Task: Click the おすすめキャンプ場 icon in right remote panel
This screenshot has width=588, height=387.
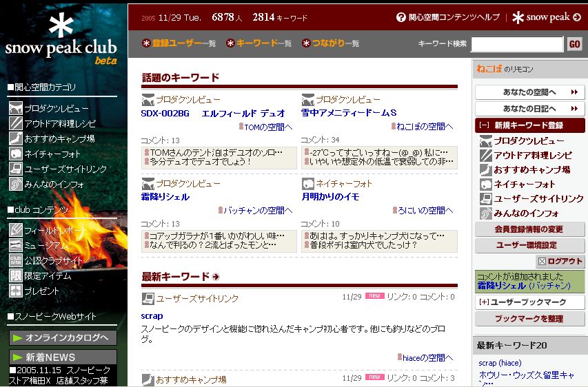Action: (x=485, y=169)
